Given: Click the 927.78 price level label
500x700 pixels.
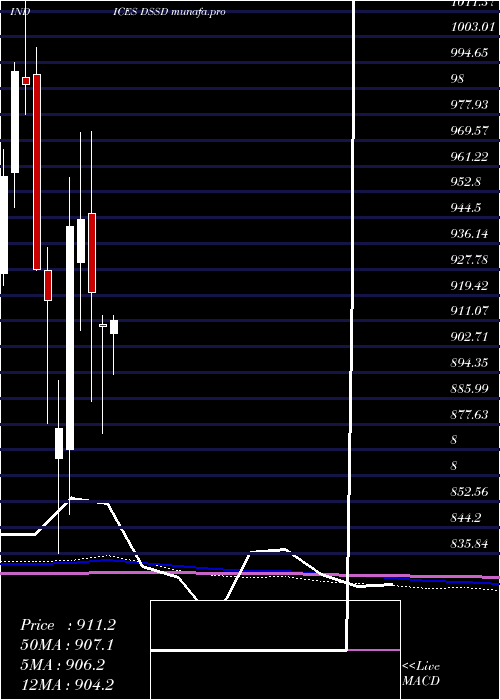Looking at the screenshot, I should pos(469,260).
